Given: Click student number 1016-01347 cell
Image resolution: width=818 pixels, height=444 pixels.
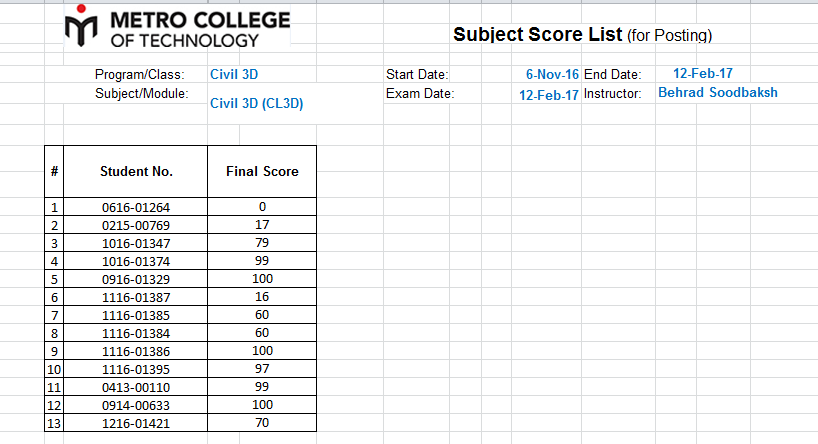Looking at the screenshot, I should [x=136, y=243].
